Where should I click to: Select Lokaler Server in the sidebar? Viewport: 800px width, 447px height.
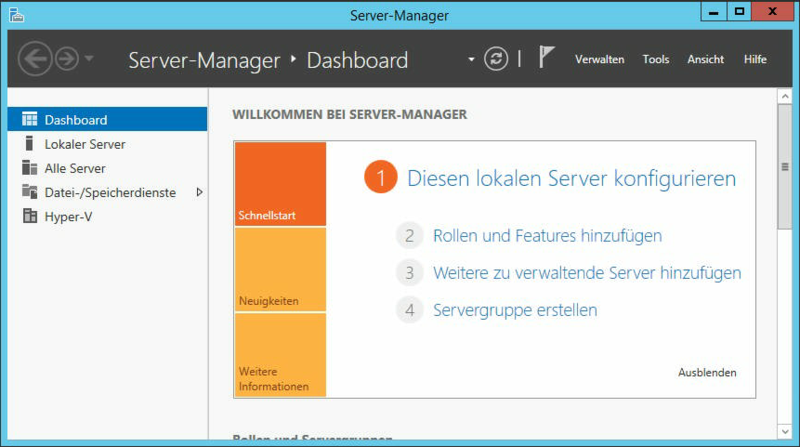[x=107, y=144]
